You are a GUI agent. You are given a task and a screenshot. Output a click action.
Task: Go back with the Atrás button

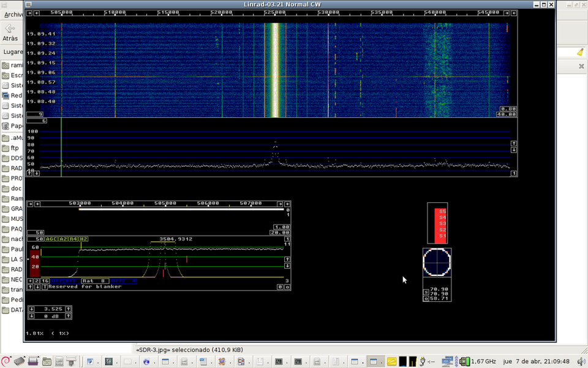[x=10, y=32]
